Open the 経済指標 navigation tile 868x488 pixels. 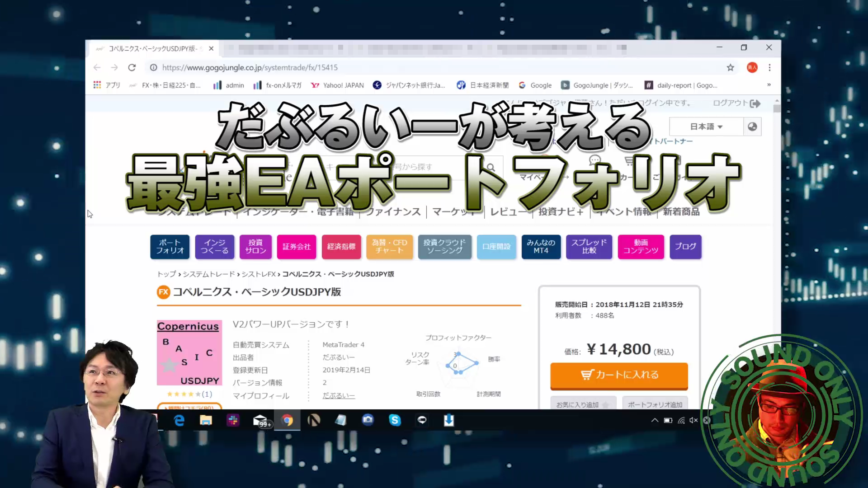coord(341,247)
